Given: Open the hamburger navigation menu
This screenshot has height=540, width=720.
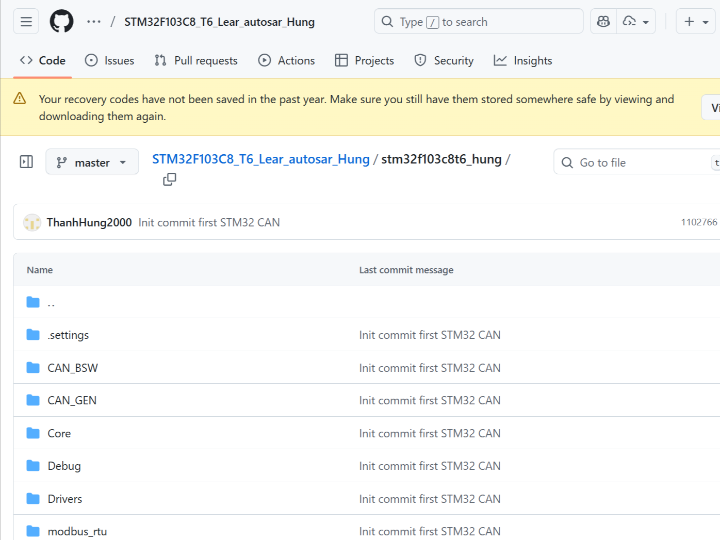Looking at the screenshot, I should [27, 21].
